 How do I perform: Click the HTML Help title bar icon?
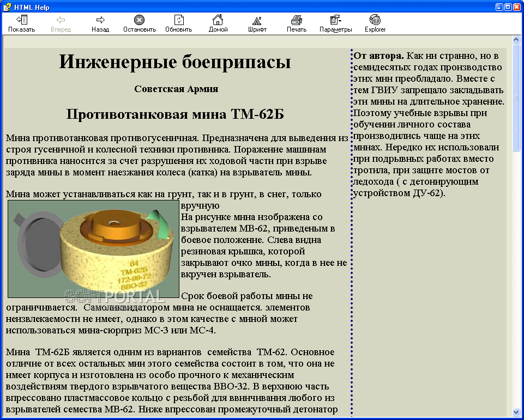[7, 7]
